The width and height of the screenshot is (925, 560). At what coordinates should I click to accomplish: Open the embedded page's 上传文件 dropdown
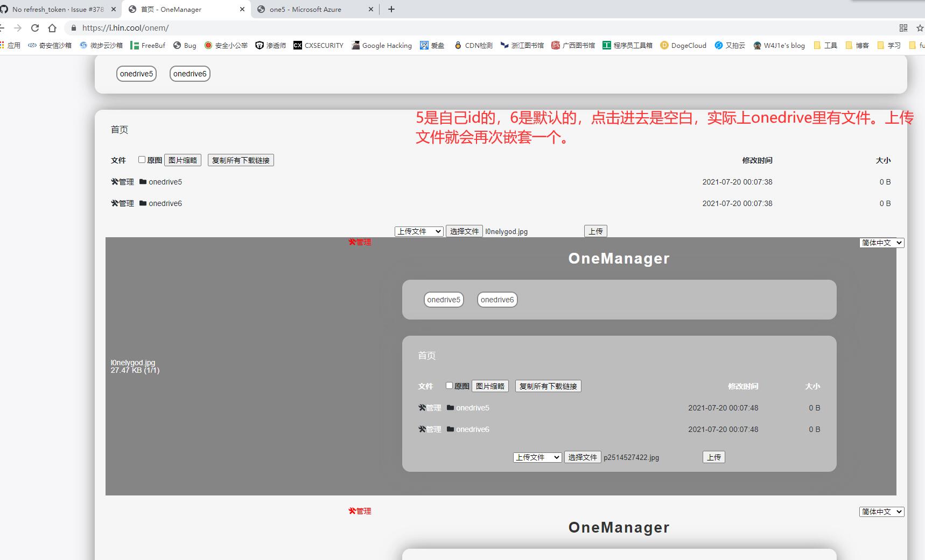537,457
